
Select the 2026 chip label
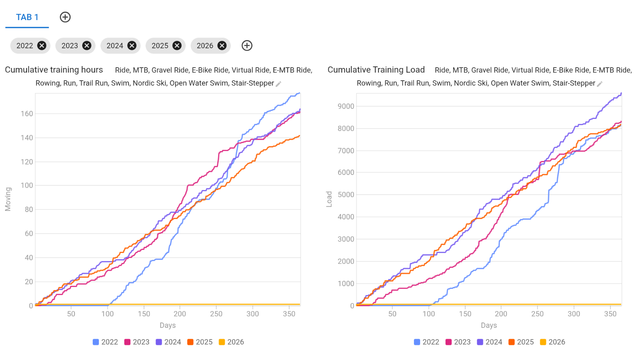click(x=205, y=46)
